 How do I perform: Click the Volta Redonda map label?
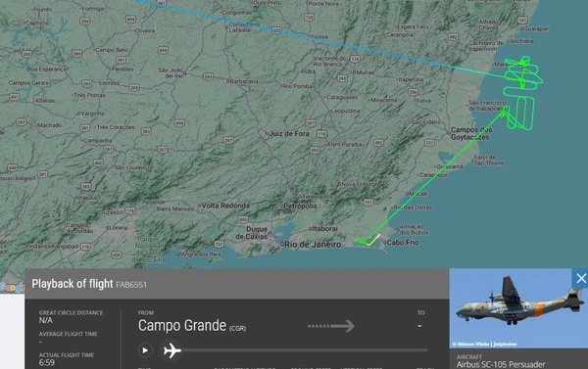click(x=225, y=206)
